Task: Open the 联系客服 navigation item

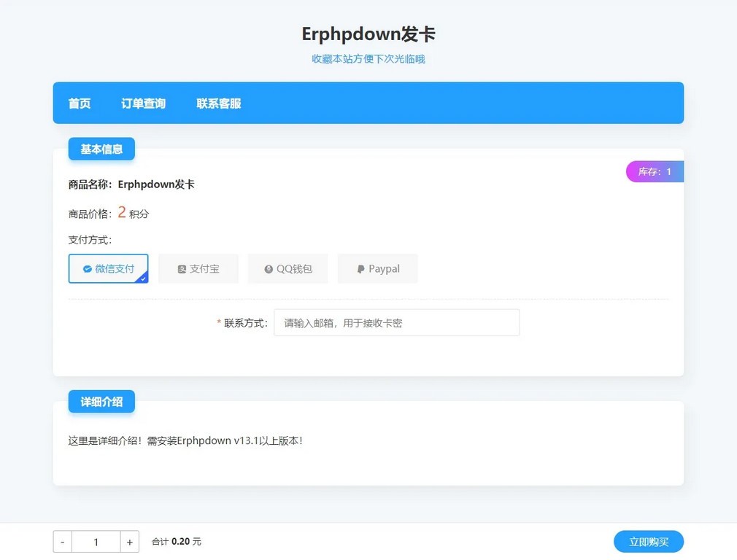Action: click(x=219, y=104)
